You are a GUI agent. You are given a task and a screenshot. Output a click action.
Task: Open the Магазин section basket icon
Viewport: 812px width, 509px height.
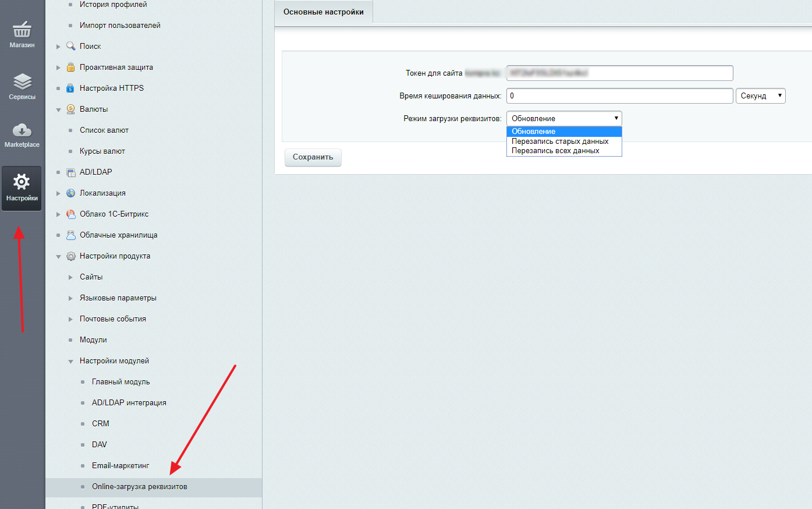click(x=22, y=30)
